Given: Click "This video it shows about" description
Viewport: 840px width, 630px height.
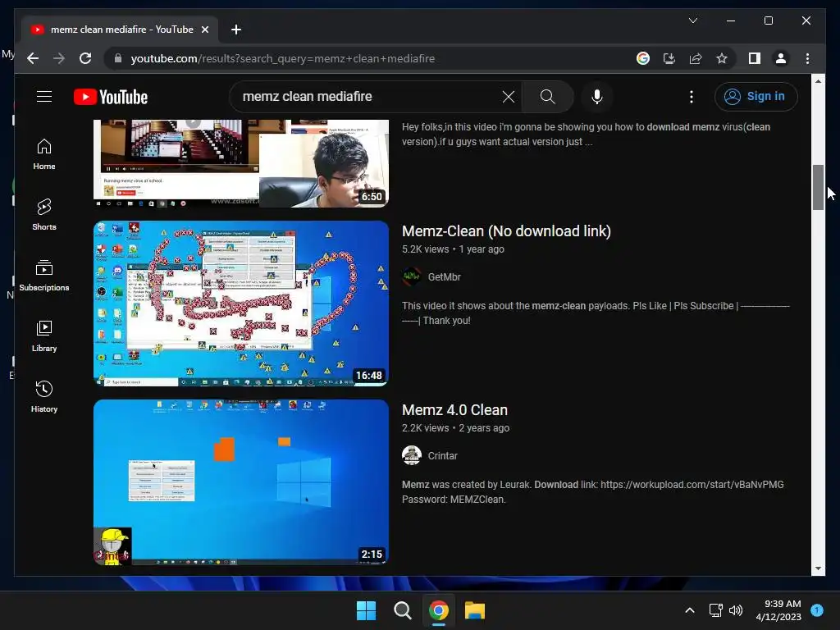Looking at the screenshot, I should click(x=596, y=313).
